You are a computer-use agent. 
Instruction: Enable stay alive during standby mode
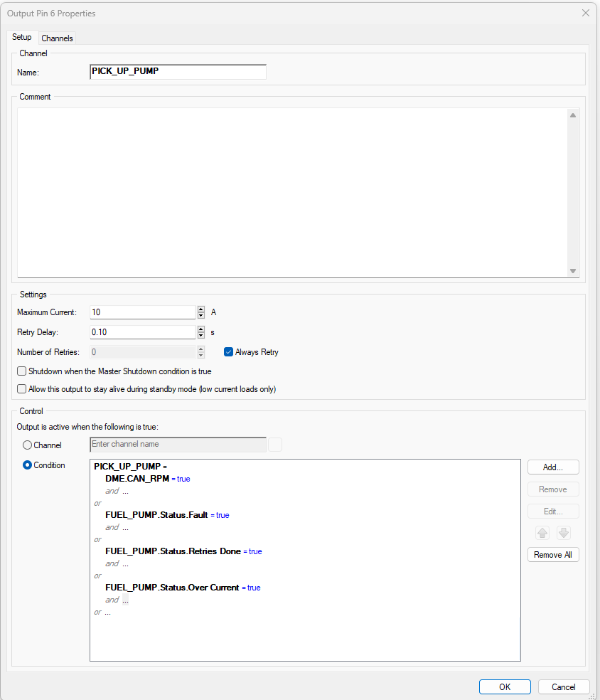[x=22, y=389]
